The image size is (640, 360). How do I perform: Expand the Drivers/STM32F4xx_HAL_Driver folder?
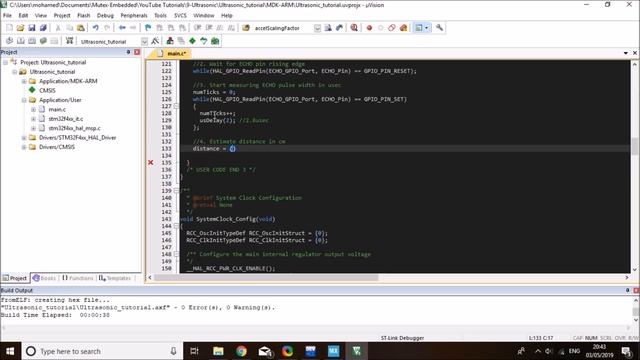click(24, 138)
